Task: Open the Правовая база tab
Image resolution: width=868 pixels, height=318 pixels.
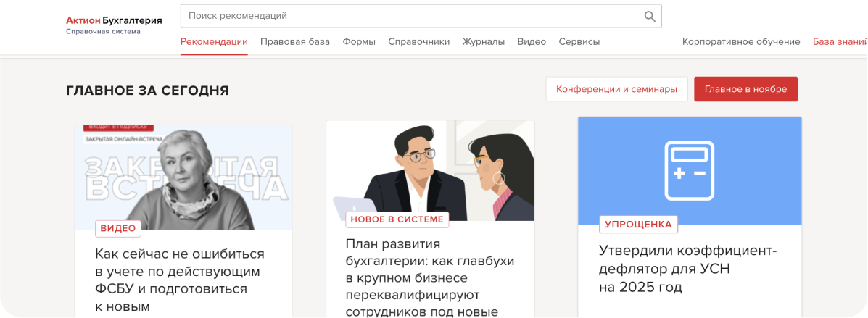Action: [295, 42]
